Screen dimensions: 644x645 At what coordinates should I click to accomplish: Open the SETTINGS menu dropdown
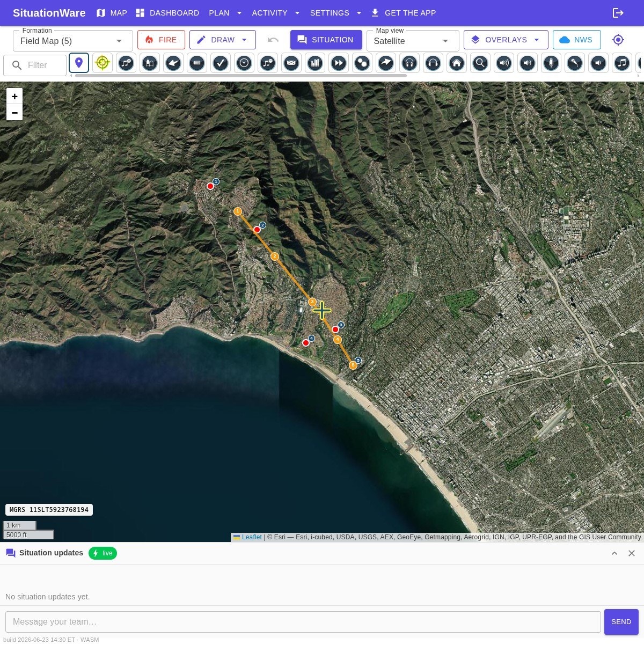pyautogui.click(x=336, y=13)
